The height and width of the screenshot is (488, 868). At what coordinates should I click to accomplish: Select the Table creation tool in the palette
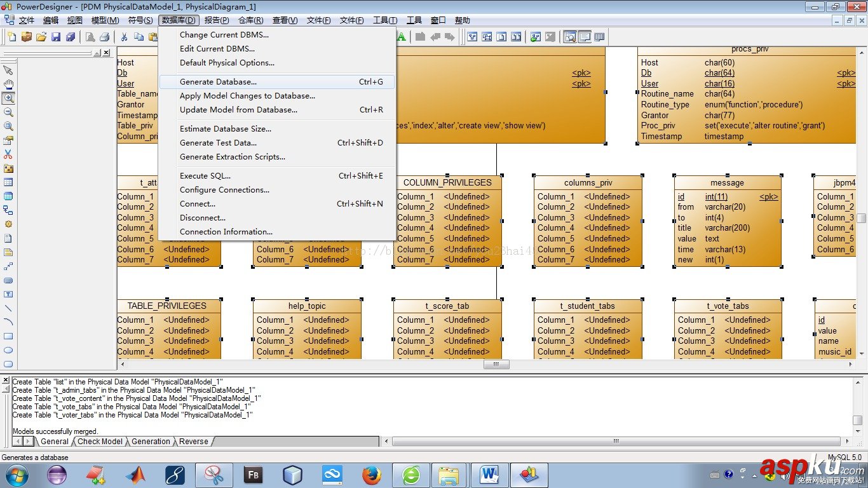[x=8, y=182]
